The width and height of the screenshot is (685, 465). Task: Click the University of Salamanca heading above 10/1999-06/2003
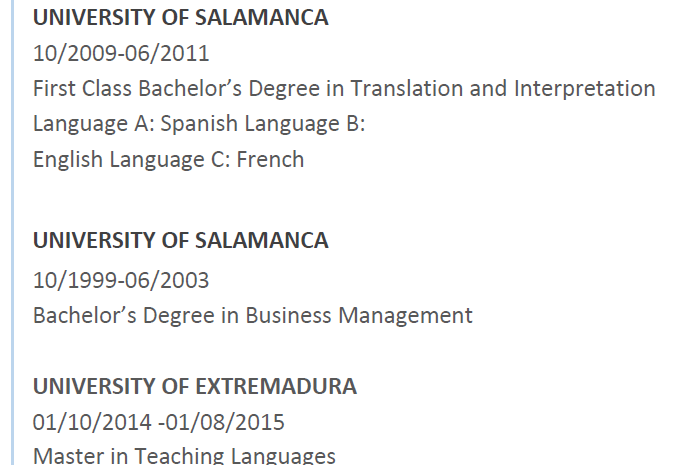tap(180, 241)
